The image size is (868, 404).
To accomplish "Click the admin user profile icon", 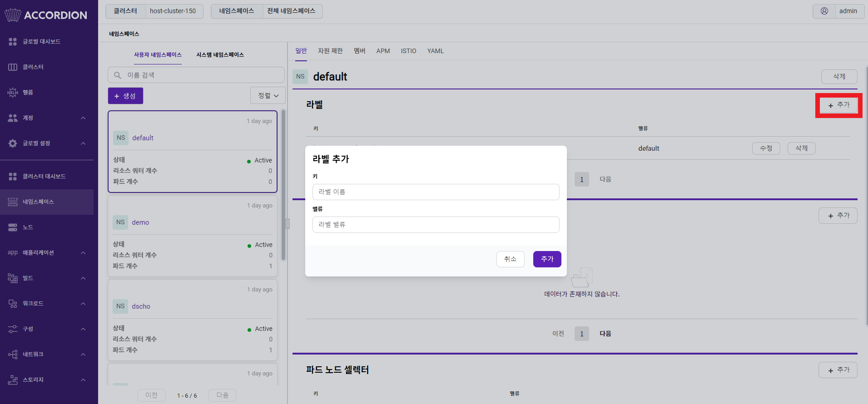I will [824, 11].
